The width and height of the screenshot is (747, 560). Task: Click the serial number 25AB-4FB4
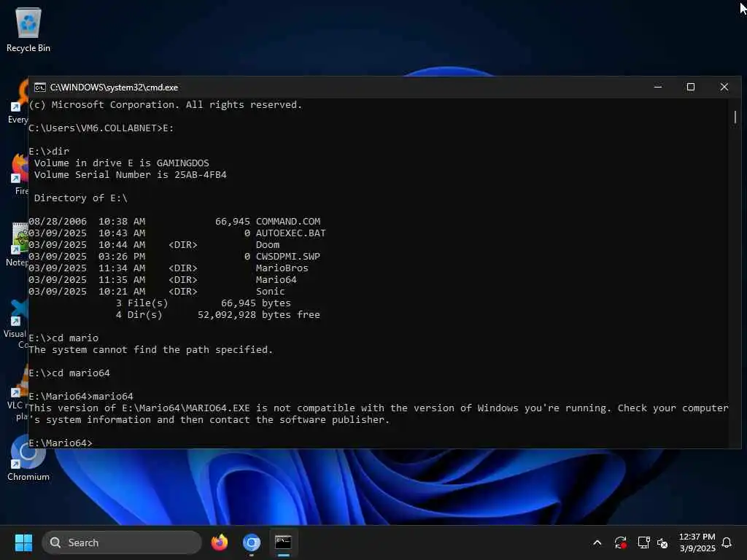point(200,175)
